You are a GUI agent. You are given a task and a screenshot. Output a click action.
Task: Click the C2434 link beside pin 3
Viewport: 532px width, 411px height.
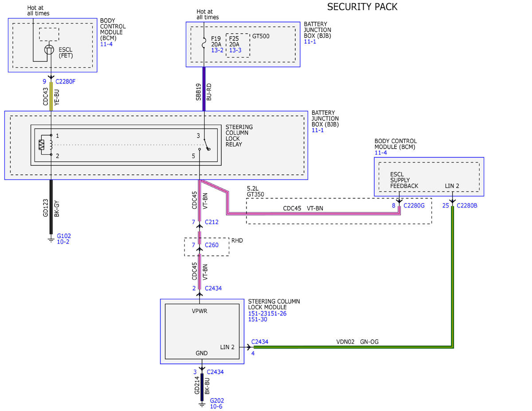pos(215,372)
